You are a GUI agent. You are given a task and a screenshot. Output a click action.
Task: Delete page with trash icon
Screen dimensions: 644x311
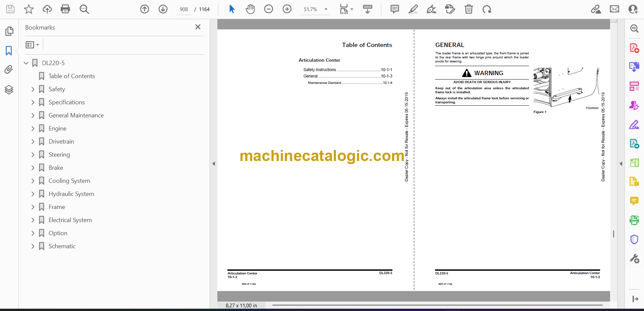(x=469, y=9)
